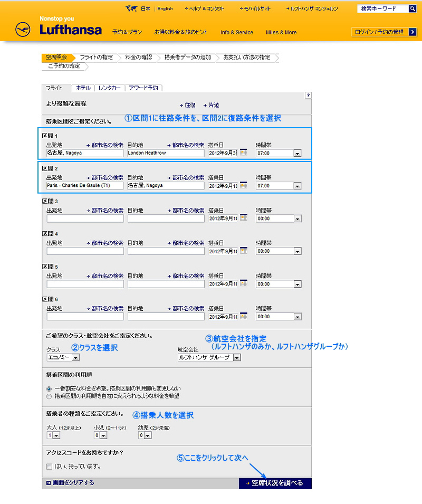
Task: Click the world map country icon
Action: pos(131,8)
